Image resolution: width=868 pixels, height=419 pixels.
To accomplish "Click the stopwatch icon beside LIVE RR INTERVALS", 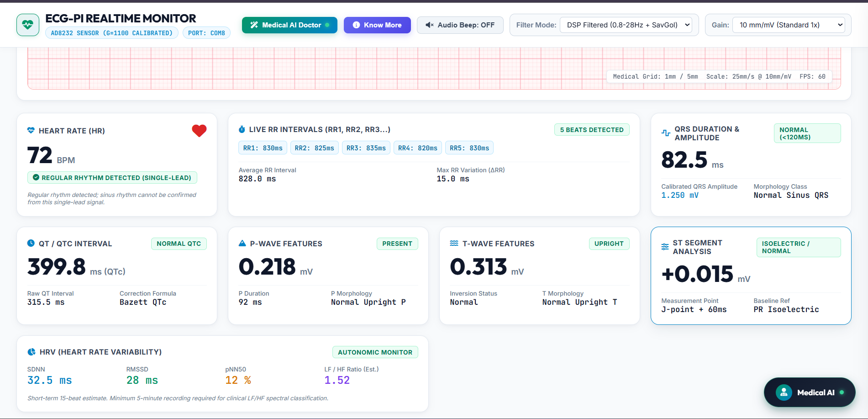I will click(242, 130).
